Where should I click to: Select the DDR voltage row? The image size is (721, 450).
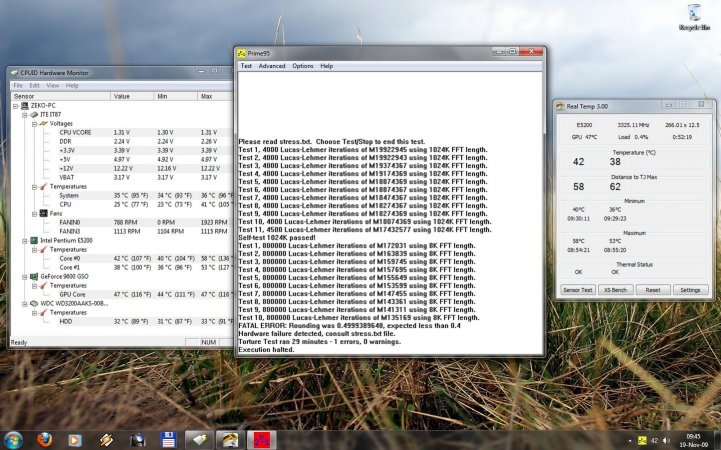(122, 142)
